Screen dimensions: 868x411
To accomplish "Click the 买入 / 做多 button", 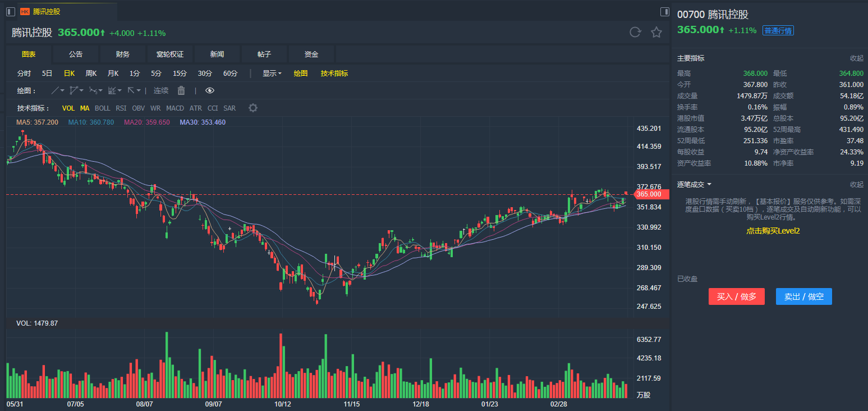I will [x=736, y=296].
